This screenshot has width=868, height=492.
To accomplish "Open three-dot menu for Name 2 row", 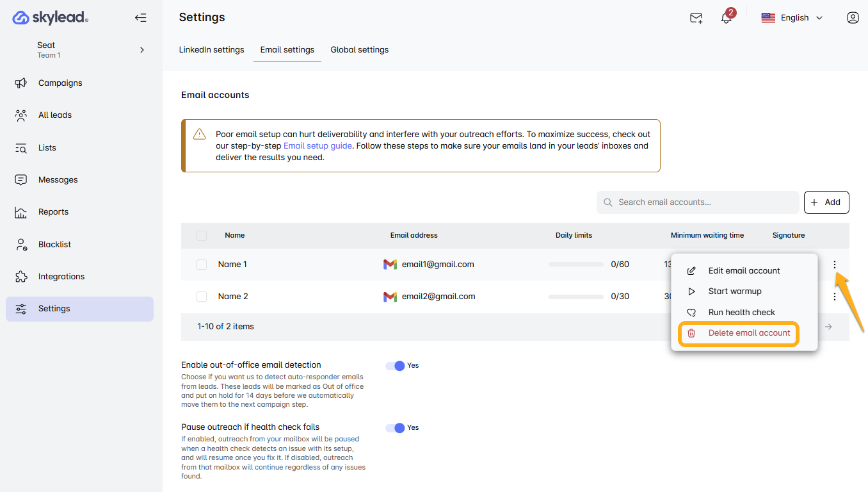I will [x=835, y=297].
